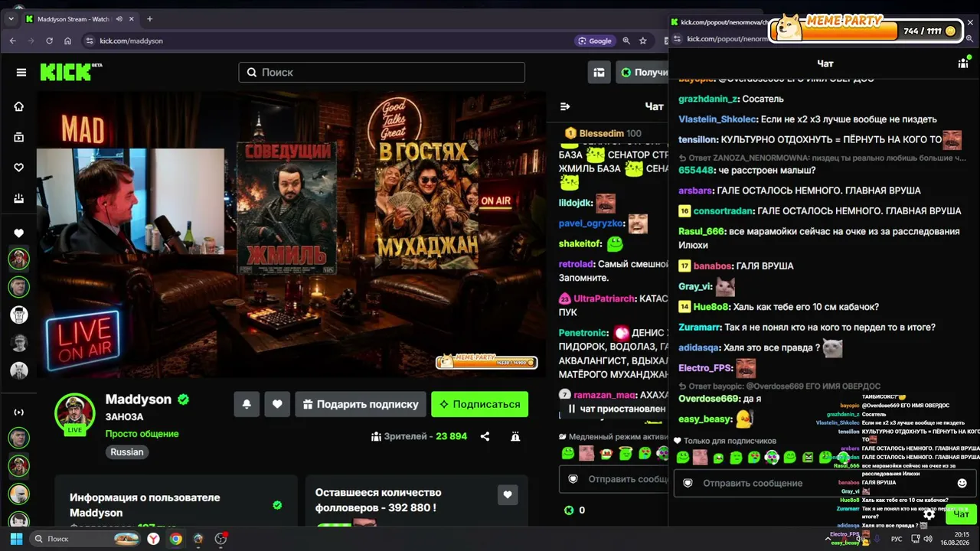The height and width of the screenshot is (551, 980).
Task: Resume the paused chat
Action: [616, 409]
